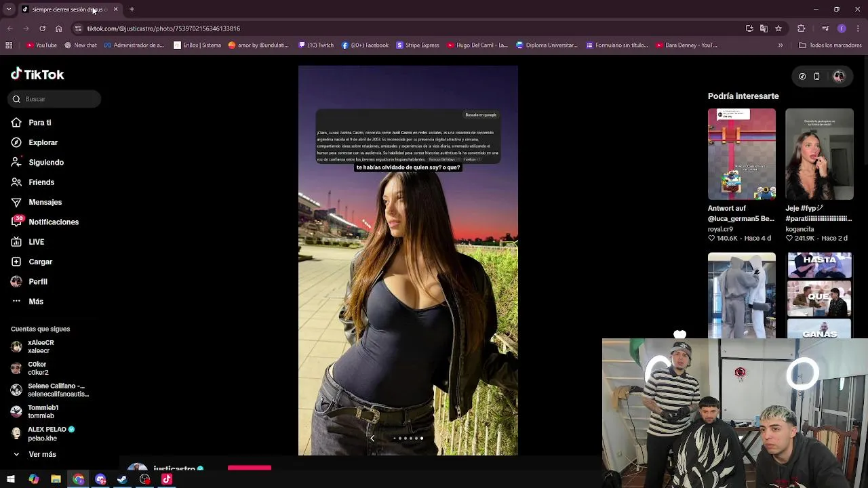Click the translate page icon
868x488 pixels.
click(764, 28)
